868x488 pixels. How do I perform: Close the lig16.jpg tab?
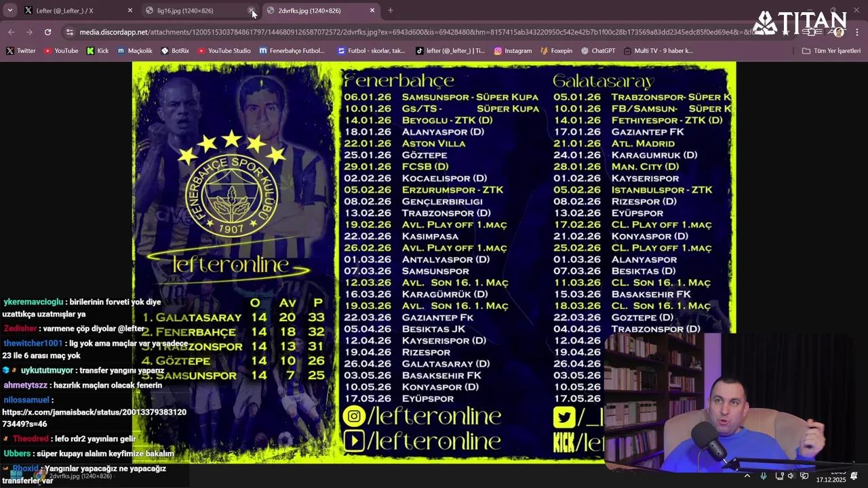coord(252,11)
